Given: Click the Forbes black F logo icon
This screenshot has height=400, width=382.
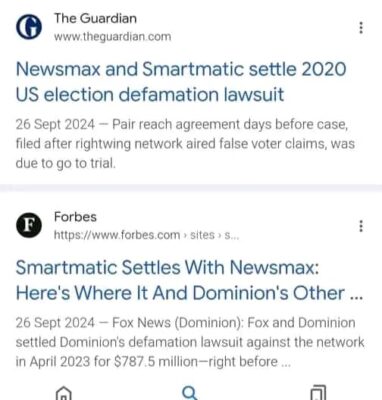Looking at the screenshot, I should tap(29, 226).
